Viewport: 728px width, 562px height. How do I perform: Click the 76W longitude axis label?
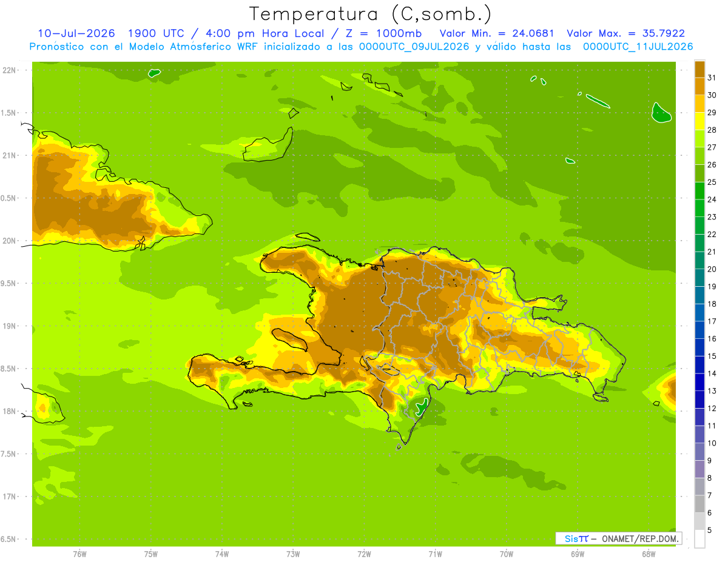pos(79,554)
